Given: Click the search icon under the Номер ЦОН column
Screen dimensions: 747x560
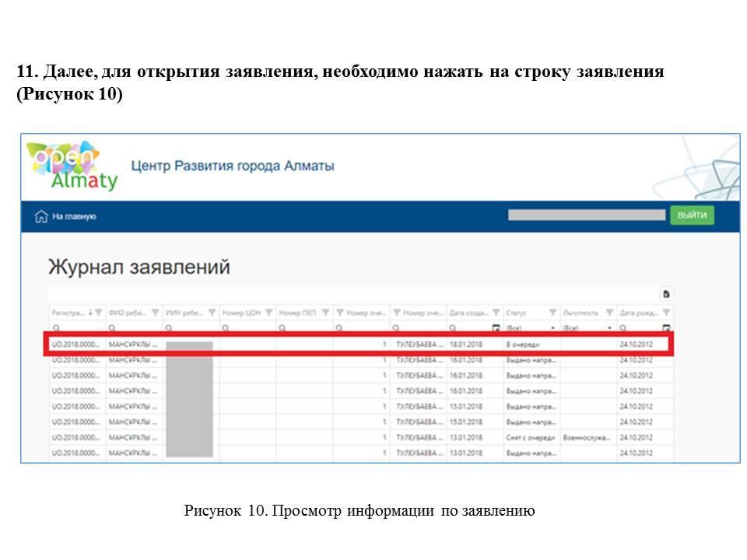Looking at the screenshot, I should 226,327.
